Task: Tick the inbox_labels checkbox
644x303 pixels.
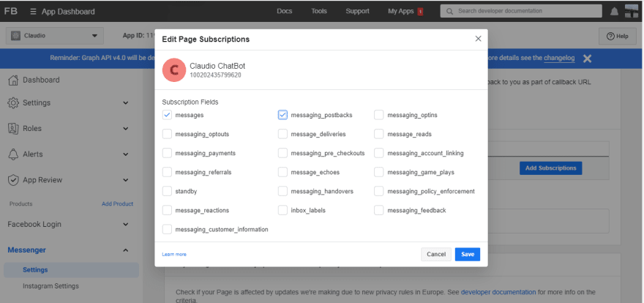Action: click(x=282, y=210)
